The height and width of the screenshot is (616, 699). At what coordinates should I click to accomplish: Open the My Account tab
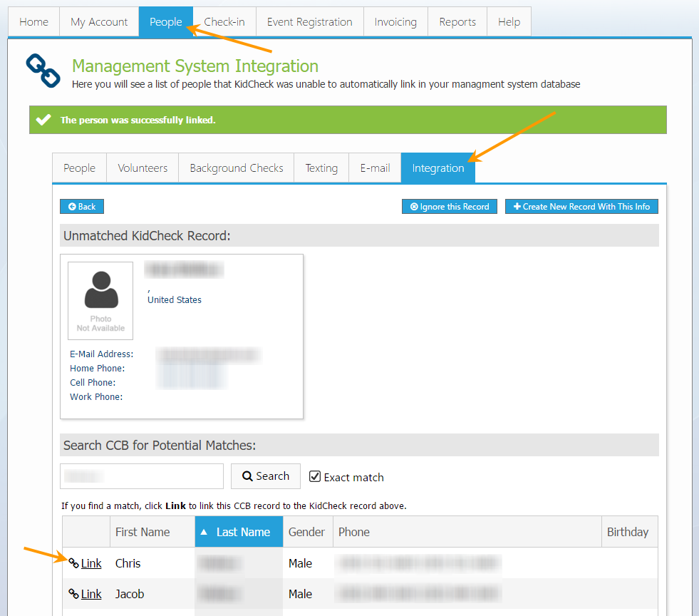point(99,22)
